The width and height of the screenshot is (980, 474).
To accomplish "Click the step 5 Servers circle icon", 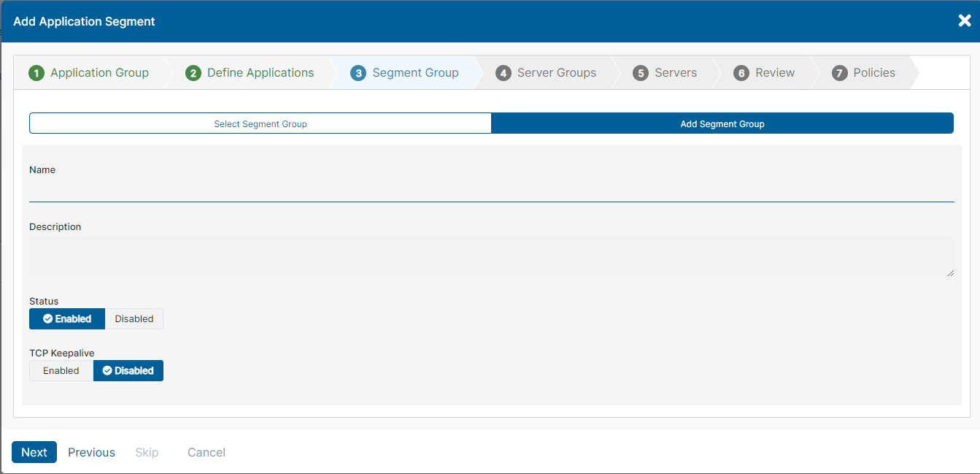I will point(641,72).
